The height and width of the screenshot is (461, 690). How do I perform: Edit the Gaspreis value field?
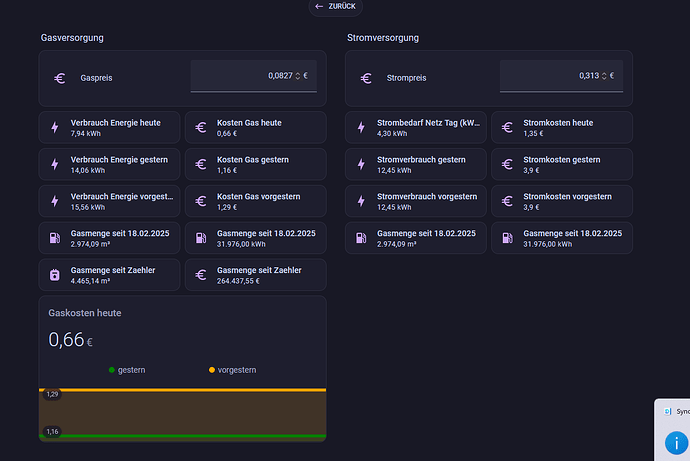click(253, 76)
